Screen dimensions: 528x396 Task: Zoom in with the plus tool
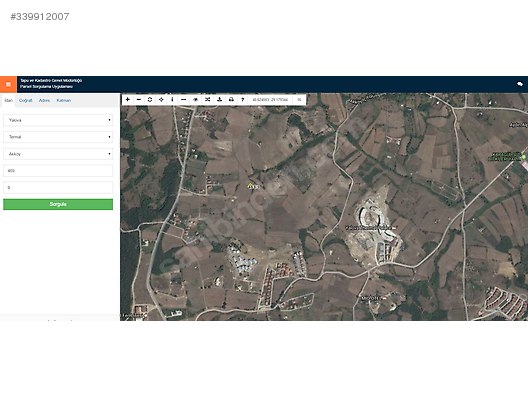tap(128, 99)
